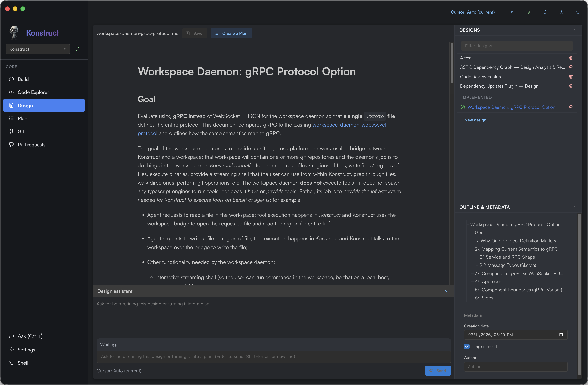Collapse the Designs panel
588x385 pixels.
[574, 30]
